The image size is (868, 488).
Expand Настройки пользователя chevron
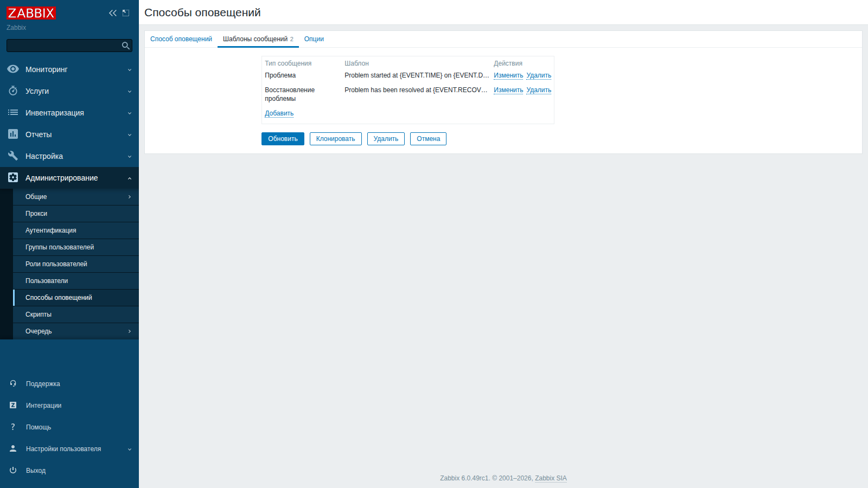[x=130, y=449]
